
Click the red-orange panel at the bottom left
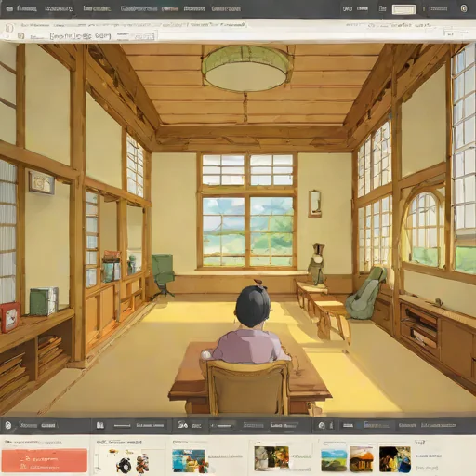point(45,460)
